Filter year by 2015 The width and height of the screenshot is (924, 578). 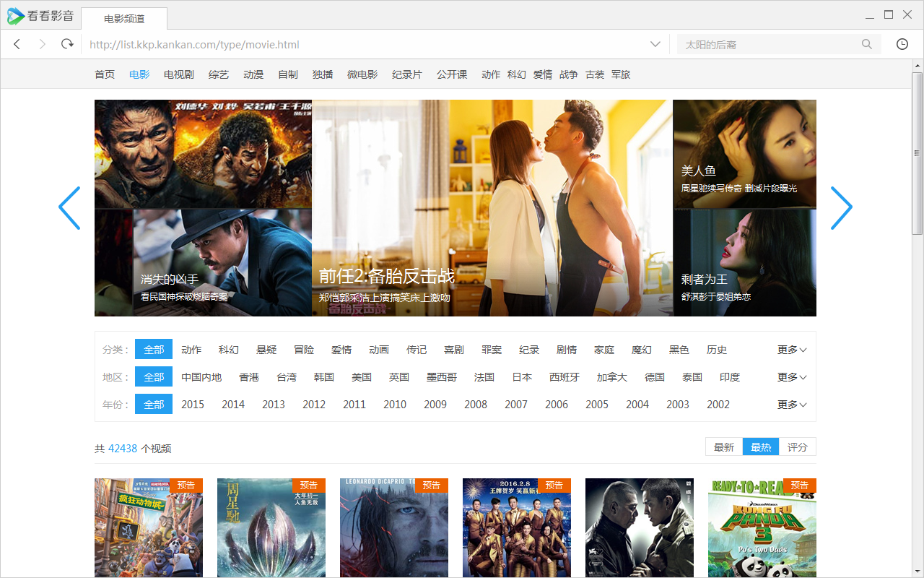193,405
